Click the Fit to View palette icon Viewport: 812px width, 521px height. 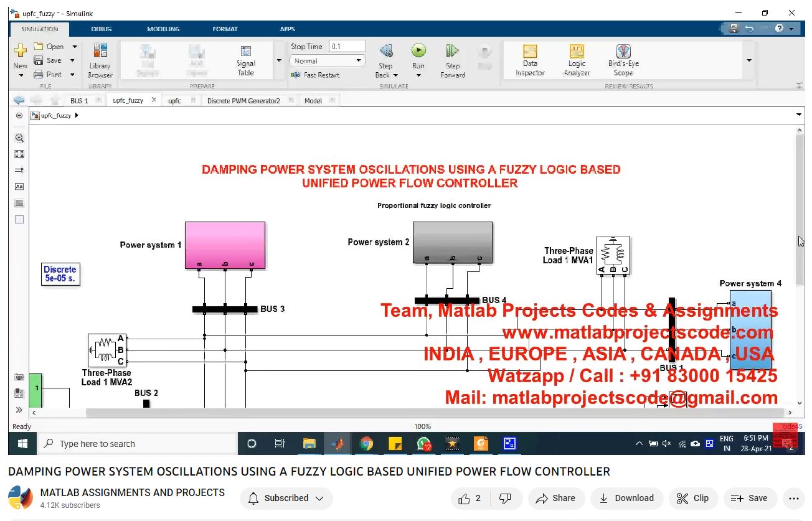[x=19, y=154]
